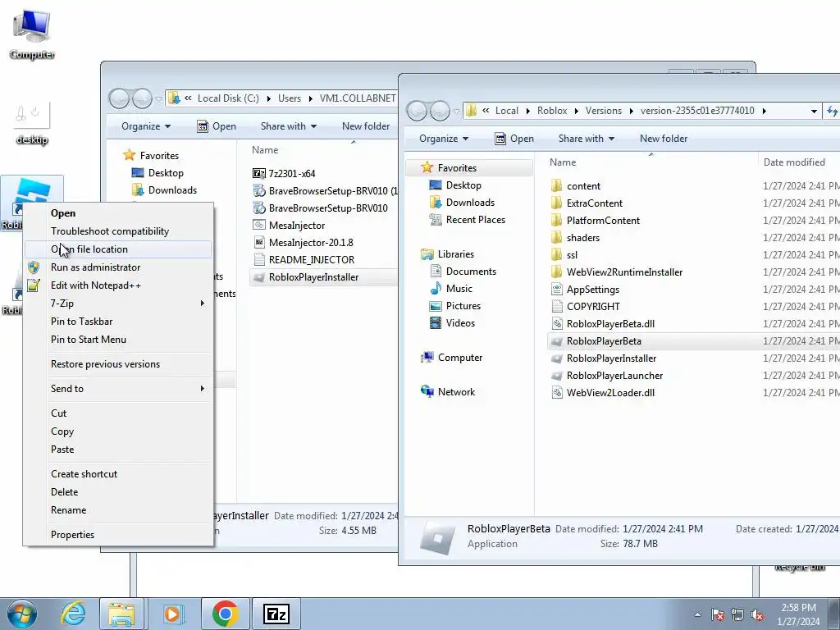Click the taskbar clock

point(798,614)
